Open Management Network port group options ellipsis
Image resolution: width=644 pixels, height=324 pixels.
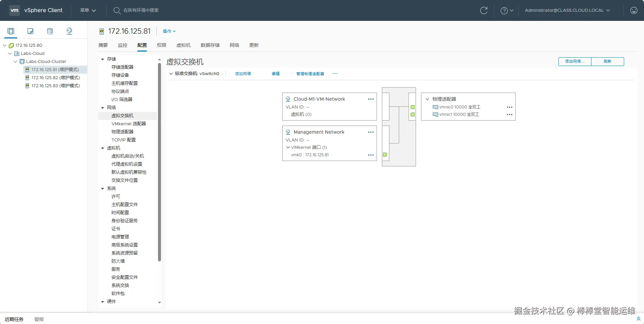[x=371, y=132]
